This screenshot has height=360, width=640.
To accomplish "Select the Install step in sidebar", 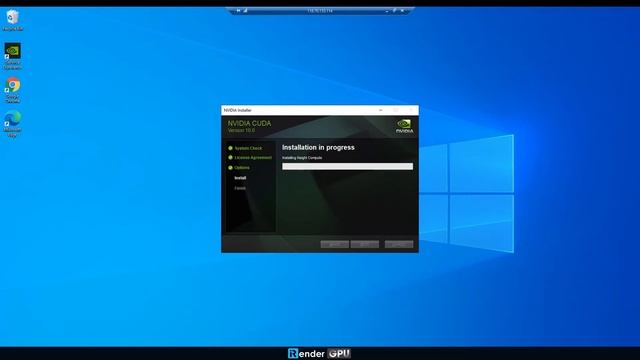I will [240, 178].
